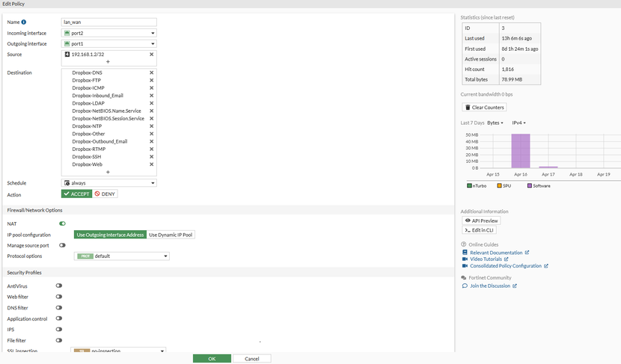This screenshot has height=364, width=621.
Task: Remove Dropbox-NTP destination entry
Action: [x=151, y=126]
